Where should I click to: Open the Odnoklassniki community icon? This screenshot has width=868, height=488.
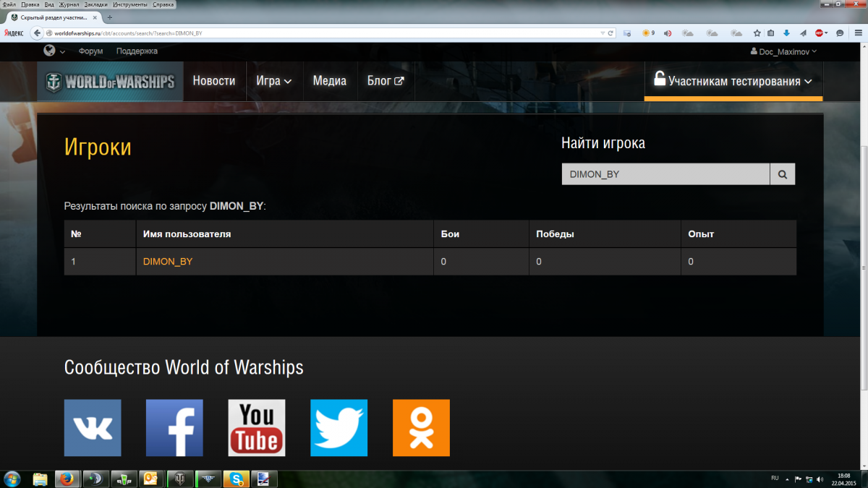click(x=421, y=428)
